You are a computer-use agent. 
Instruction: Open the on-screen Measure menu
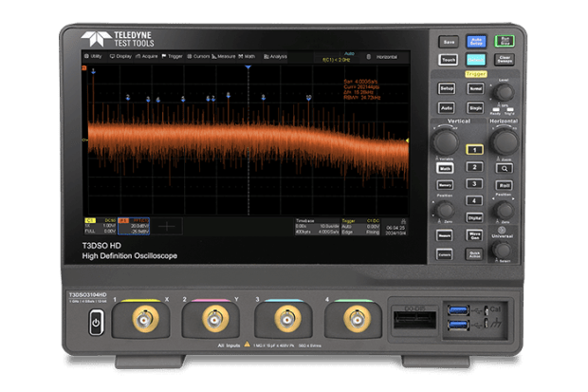pyautogui.click(x=224, y=56)
